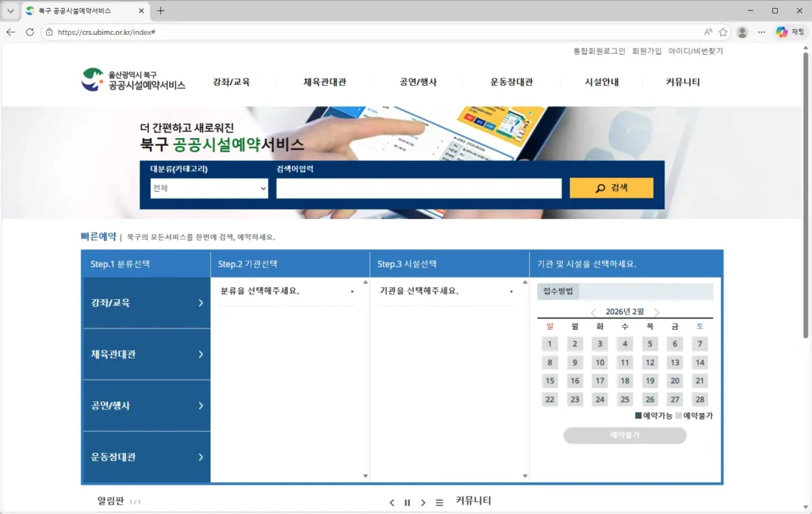The image size is (812, 514).
Task: Open the browser profile icon
Action: point(742,33)
